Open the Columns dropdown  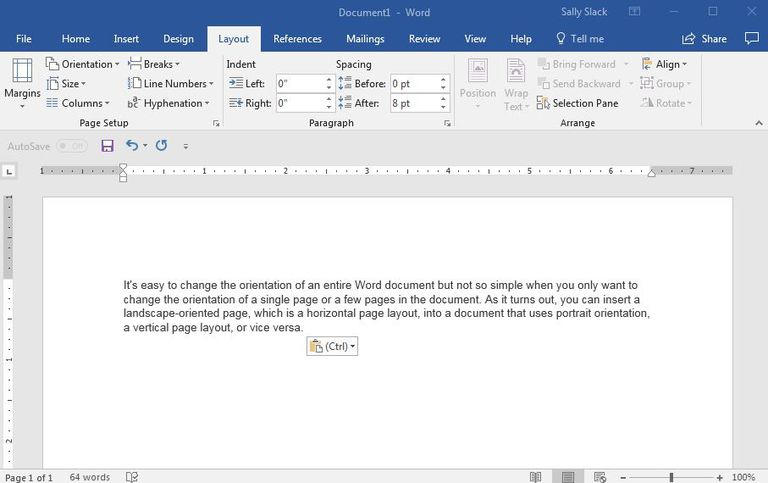(78, 103)
